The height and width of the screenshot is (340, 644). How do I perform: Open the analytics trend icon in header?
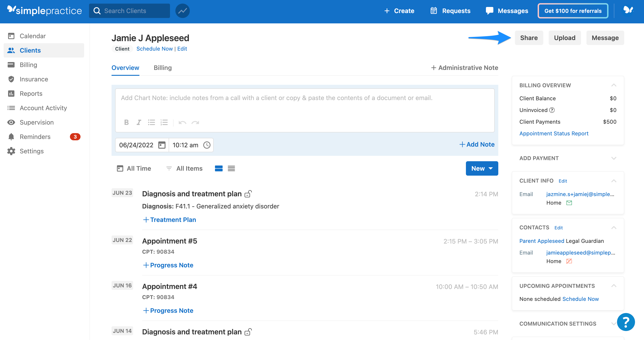(182, 11)
